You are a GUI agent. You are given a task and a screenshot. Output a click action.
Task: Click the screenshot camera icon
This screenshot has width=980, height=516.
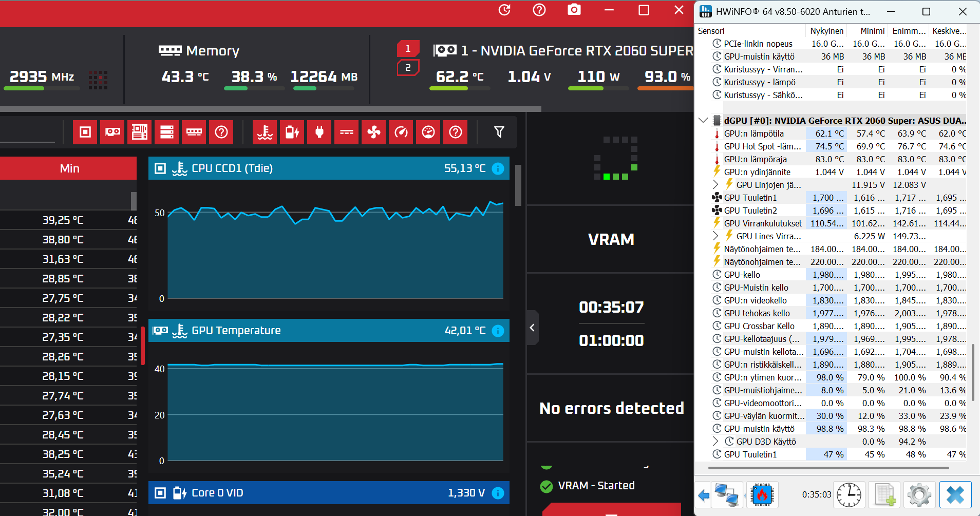(x=574, y=10)
